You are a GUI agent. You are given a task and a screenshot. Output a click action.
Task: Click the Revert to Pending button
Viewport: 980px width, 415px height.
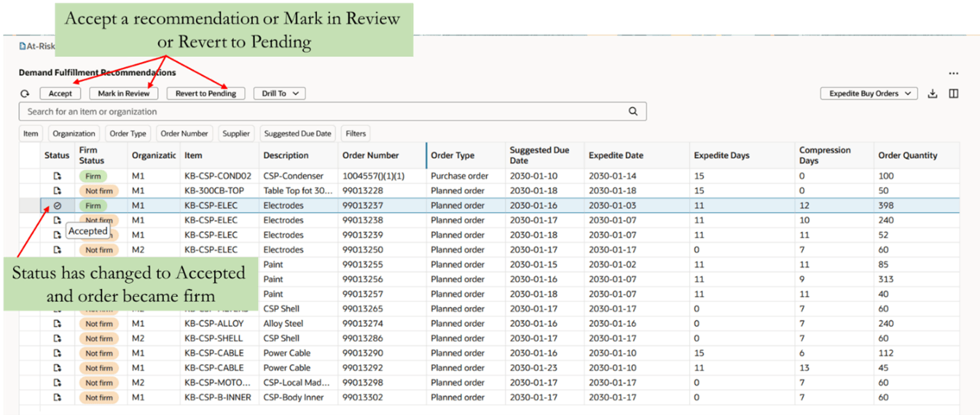coord(206,93)
